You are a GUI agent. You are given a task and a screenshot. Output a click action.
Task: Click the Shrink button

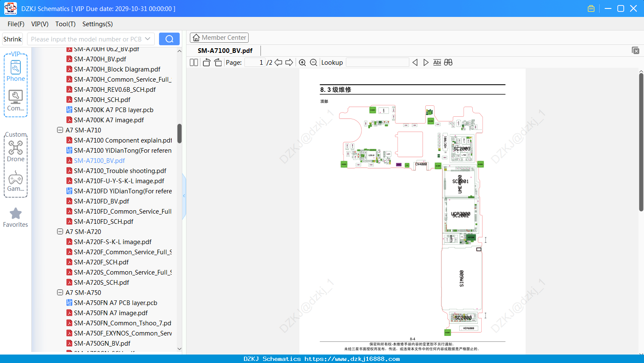click(x=13, y=39)
